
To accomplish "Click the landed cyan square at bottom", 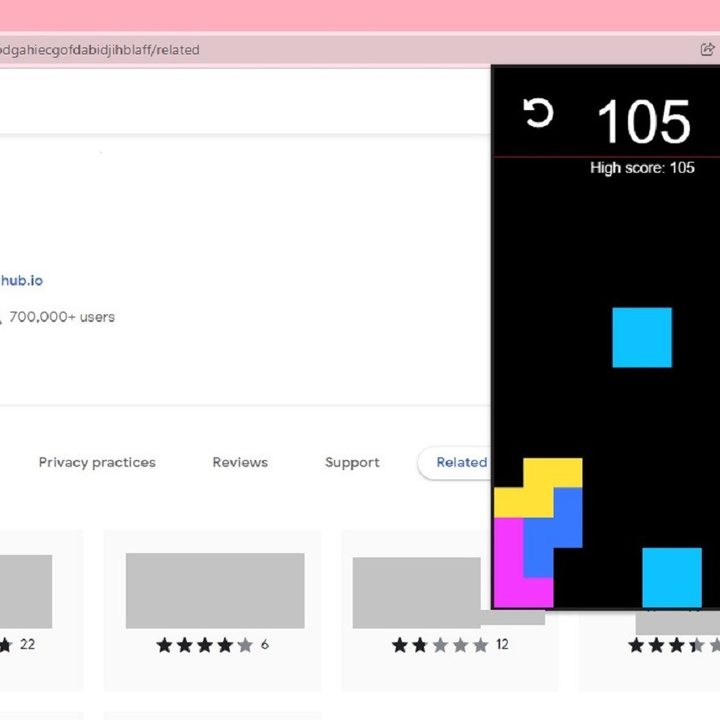I will (x=672, y=578).
